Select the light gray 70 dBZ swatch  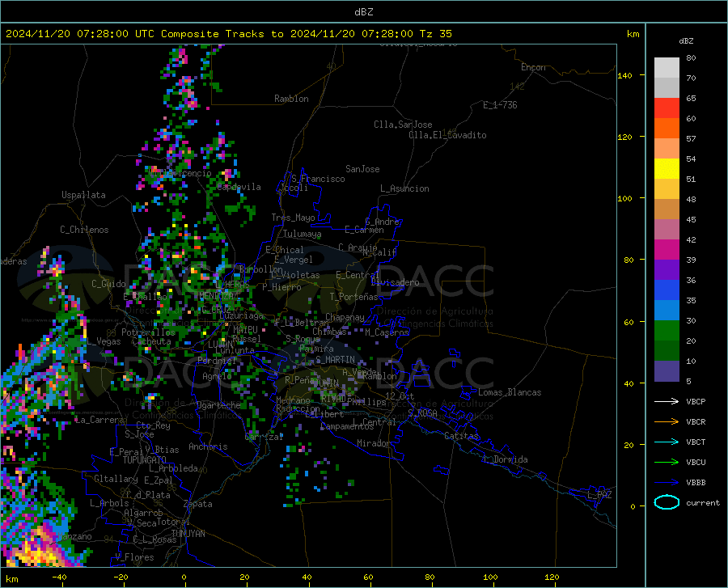pyautogui.click(x=667, y=68)
